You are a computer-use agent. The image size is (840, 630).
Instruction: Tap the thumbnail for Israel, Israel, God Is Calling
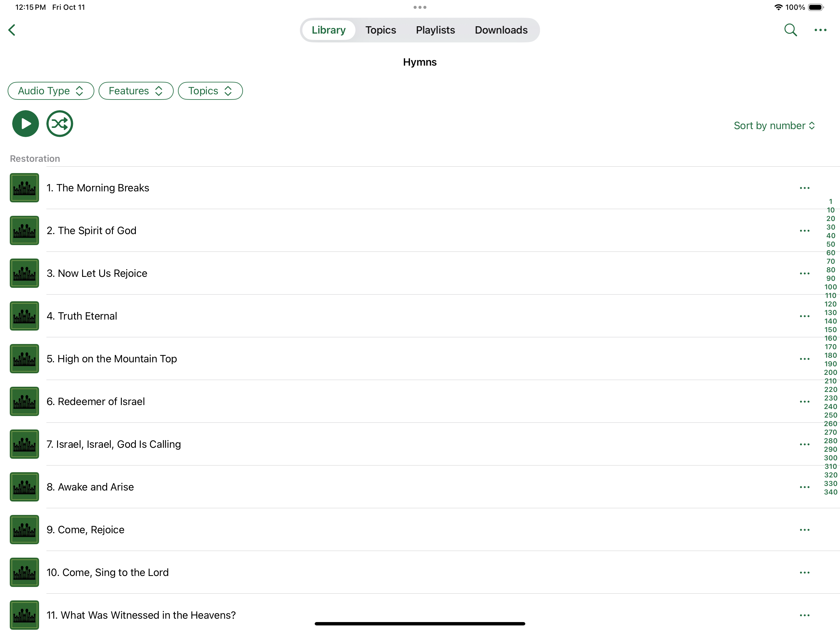[x=24, y=444]
